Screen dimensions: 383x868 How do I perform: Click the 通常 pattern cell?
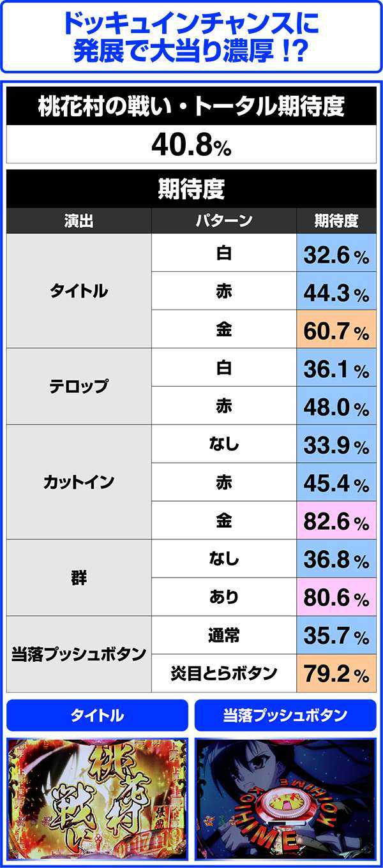click(x=224, y=636)
